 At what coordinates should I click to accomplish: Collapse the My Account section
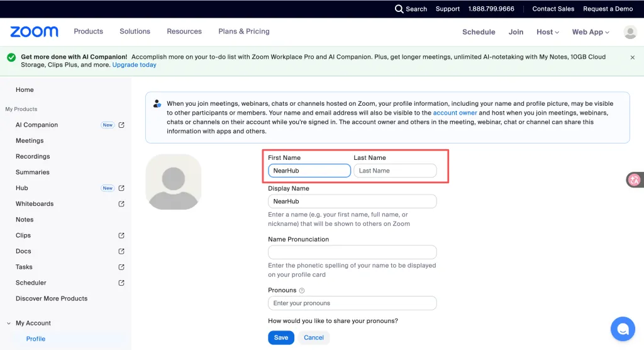[9, 324]
